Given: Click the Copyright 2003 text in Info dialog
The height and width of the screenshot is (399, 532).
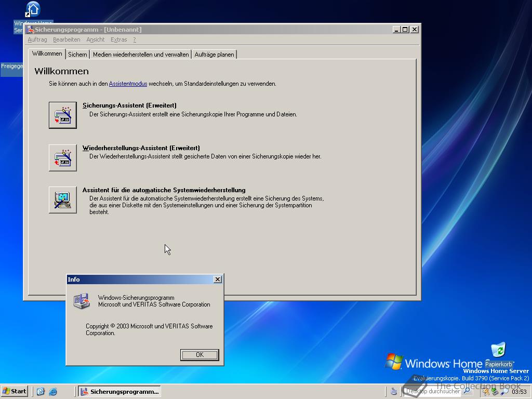Looking at the screenshot, I should (149, 329).
